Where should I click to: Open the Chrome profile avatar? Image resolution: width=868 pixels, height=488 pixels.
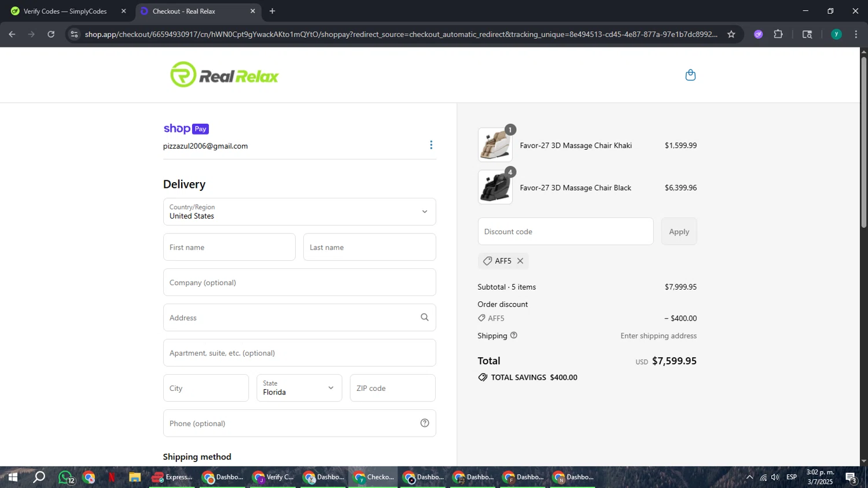tap(836, 34)
